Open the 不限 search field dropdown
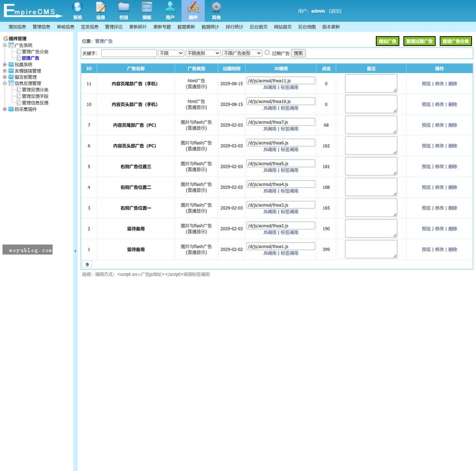 click(171, 53)
